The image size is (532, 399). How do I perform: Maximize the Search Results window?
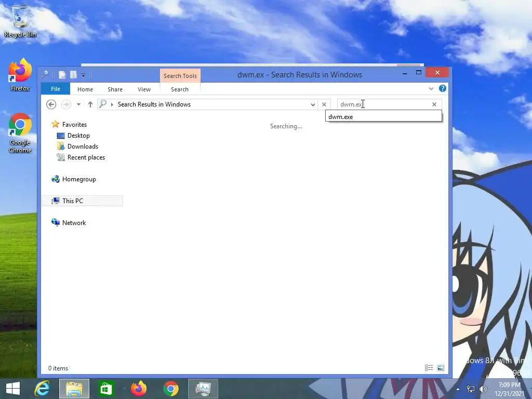click(418, 73)
